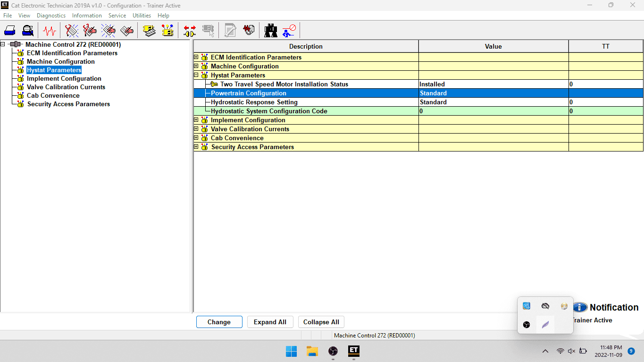Click the Print toolbar icon
Image resolution: width=644 pixels, height=362 pixels.
coord(10,31)
